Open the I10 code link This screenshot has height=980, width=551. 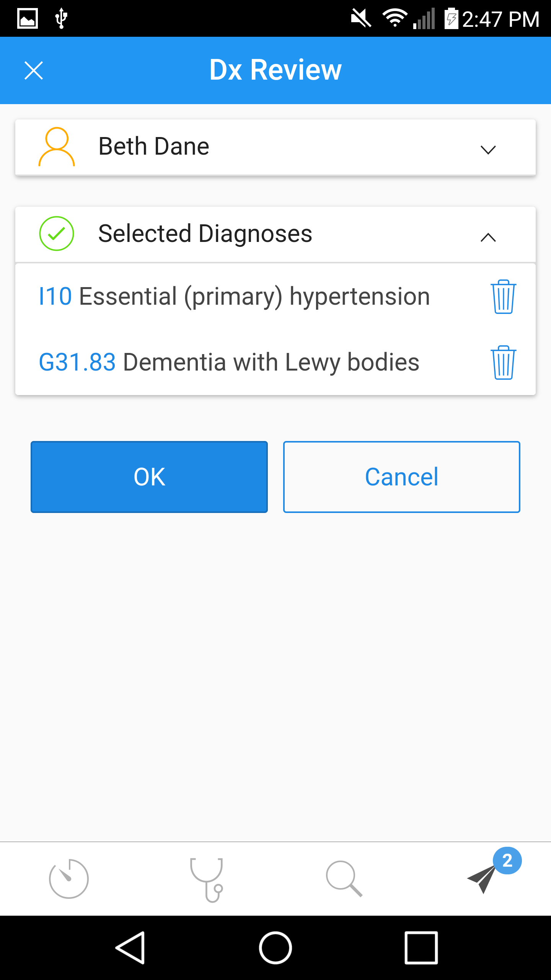click(55, 297)
